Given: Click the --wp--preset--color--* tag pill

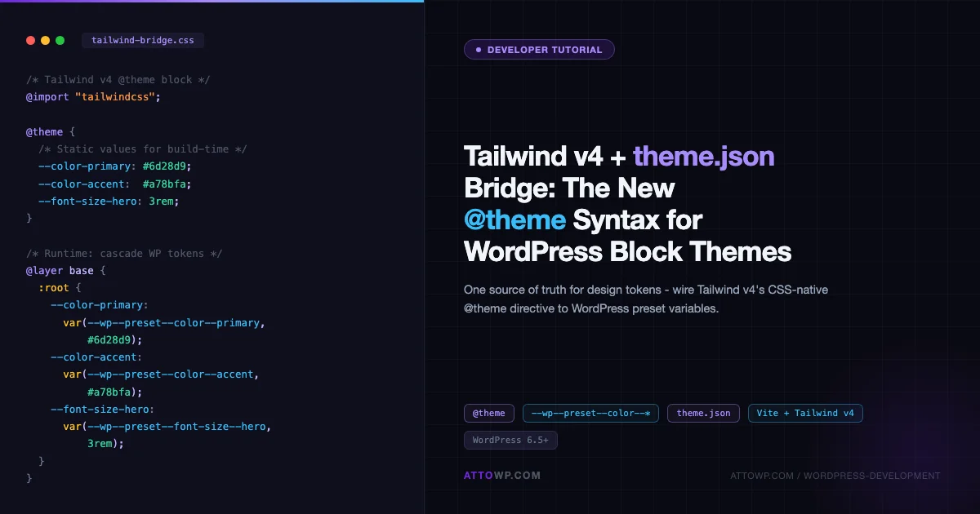Looking at the screenshot, I should (590, 413).
